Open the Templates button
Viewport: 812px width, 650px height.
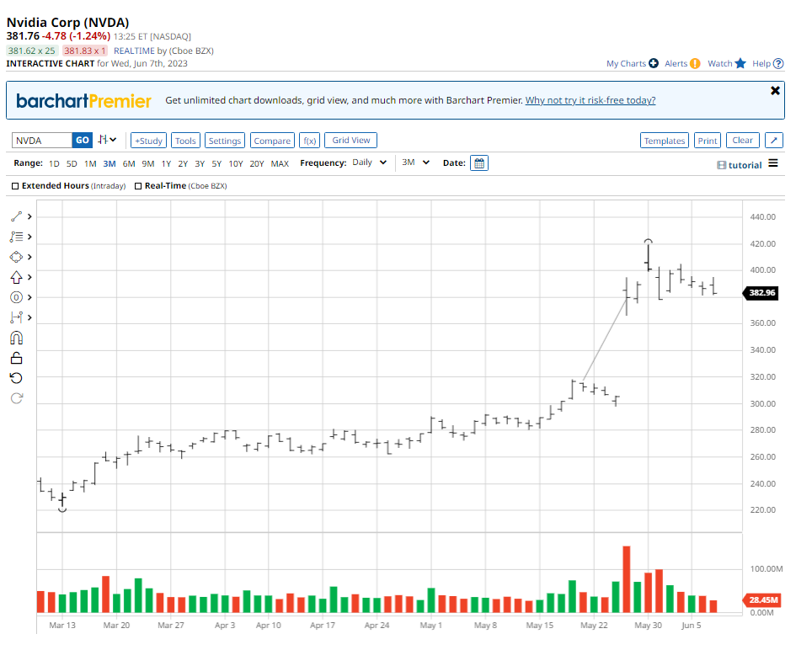pyautogui.click(x=665, y=141)
